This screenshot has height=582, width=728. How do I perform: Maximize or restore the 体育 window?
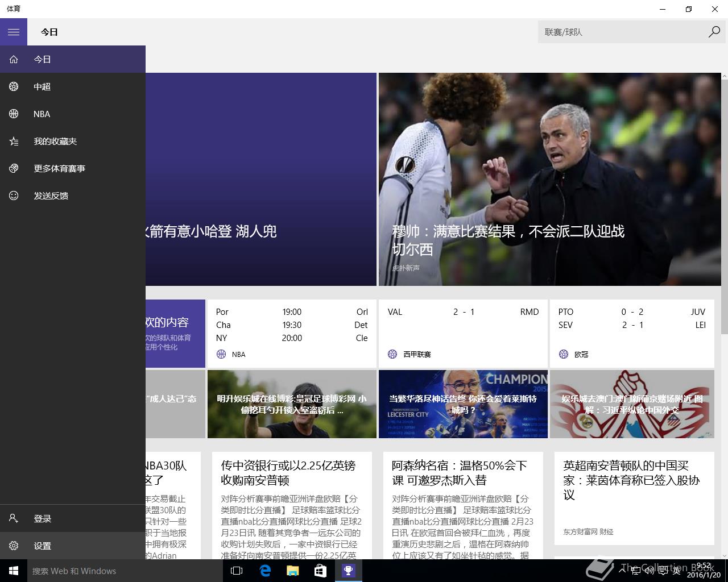coord(688,9)
